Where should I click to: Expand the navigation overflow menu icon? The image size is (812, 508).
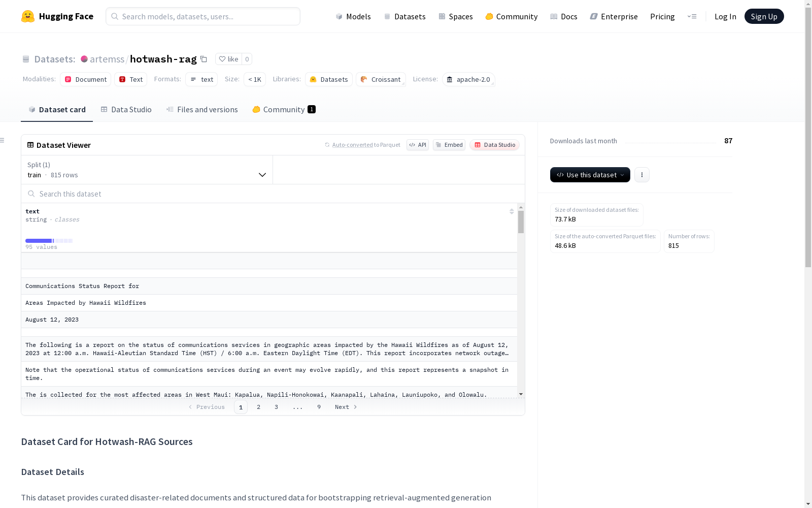click(692, 16)
